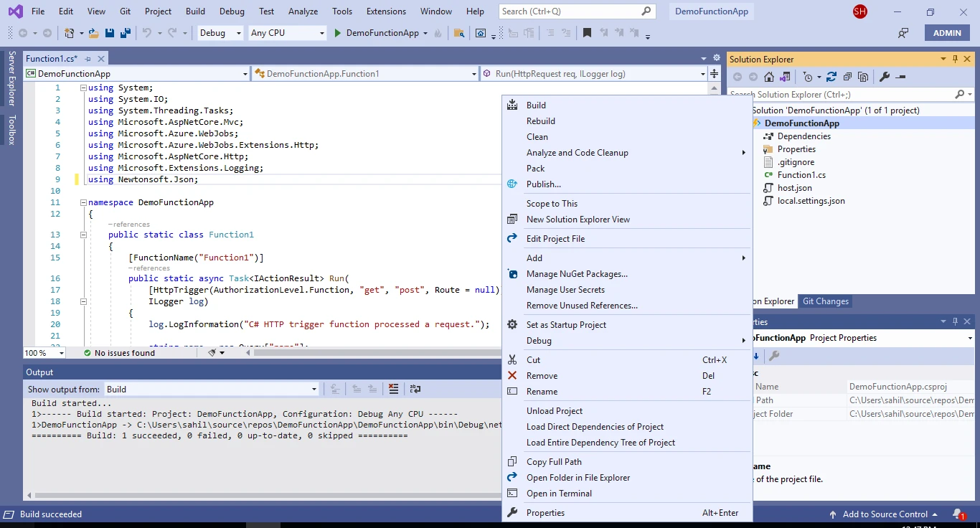Refresh the Solution Explorer
980x528 pixels.
tap(831, 77)
